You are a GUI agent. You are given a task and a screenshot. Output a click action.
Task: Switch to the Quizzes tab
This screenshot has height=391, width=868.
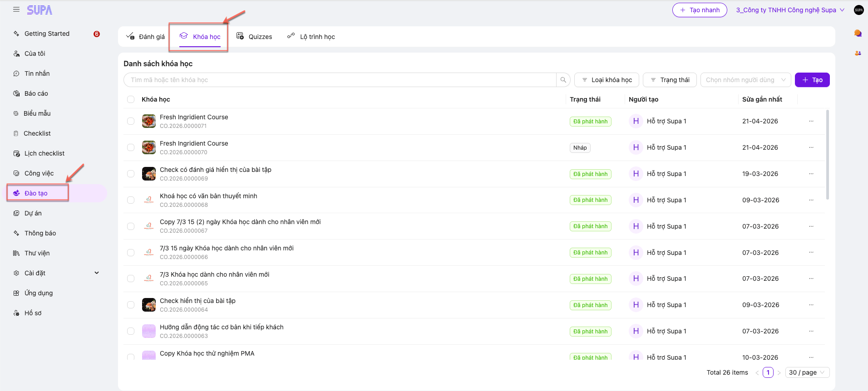pos(254,37)
